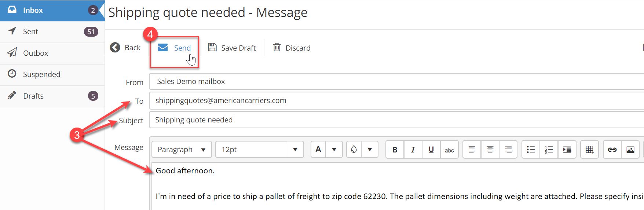Screen dimensions: 644x210
Task: Open the Drafts folder
Action: tap(52, 96)
